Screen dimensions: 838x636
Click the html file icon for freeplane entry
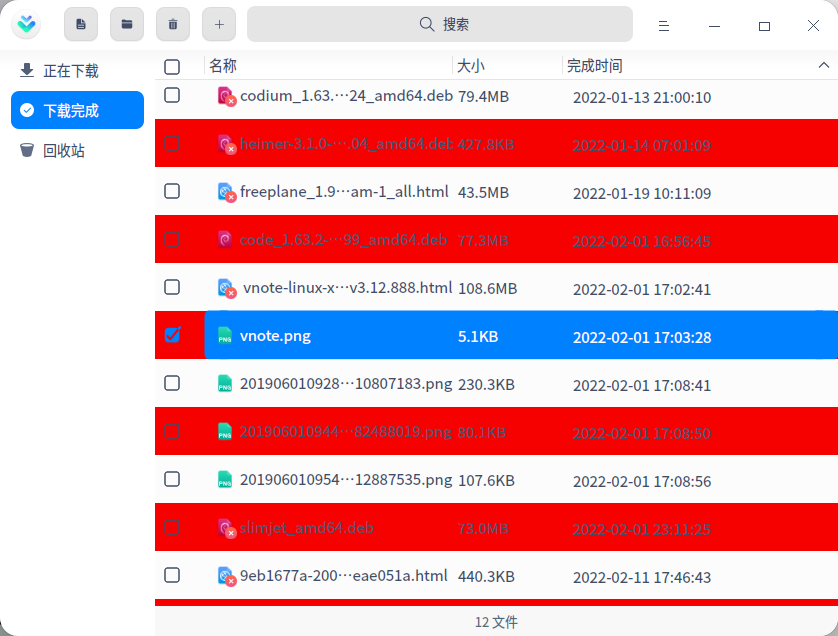pyautogui.click(x=225, y=191)
